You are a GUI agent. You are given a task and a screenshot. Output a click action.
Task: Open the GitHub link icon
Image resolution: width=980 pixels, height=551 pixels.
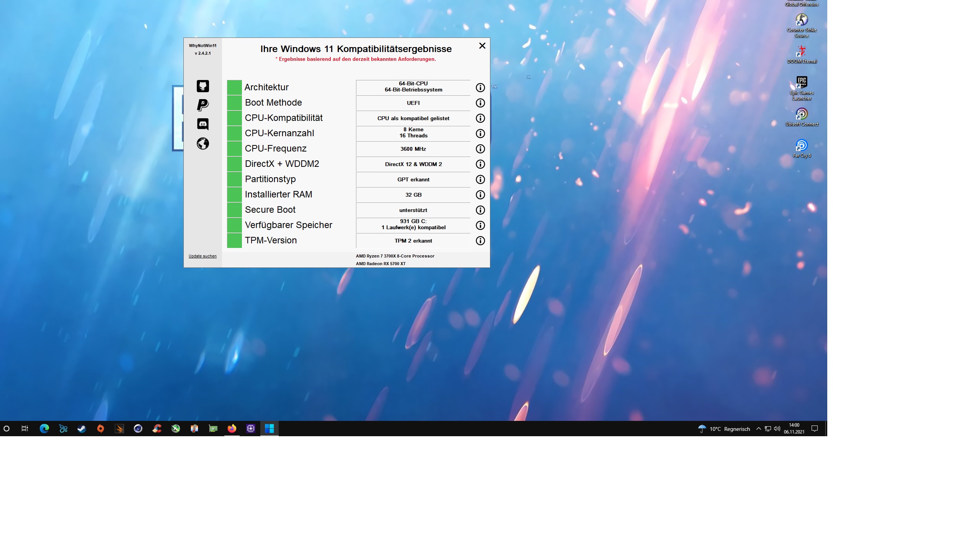pyautogui.click(x=203, y=86)
